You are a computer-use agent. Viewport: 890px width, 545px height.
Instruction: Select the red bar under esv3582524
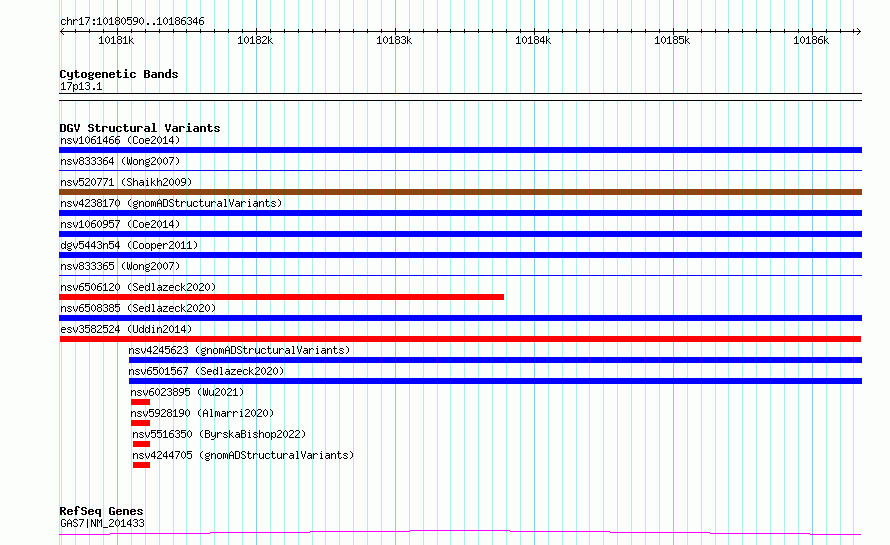(460, 339)
